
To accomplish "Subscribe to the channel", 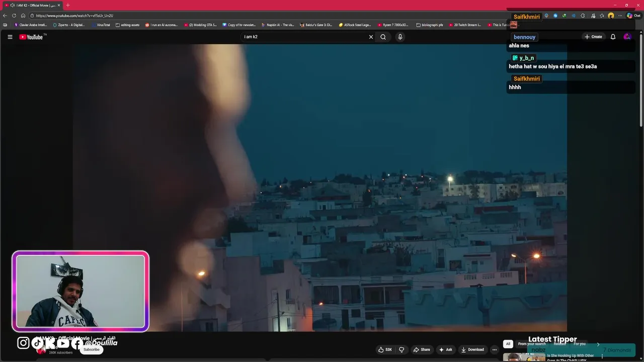I will (x=92, y=349).
